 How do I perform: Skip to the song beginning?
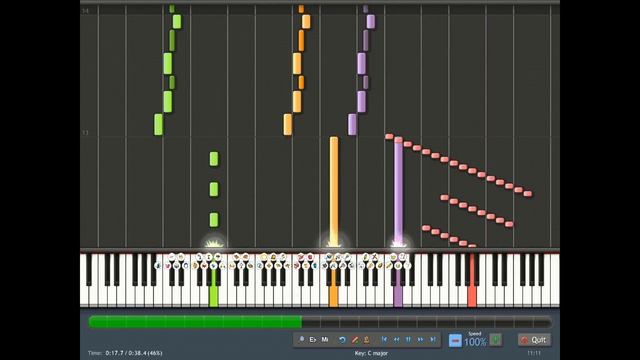[x=384, y=340]
